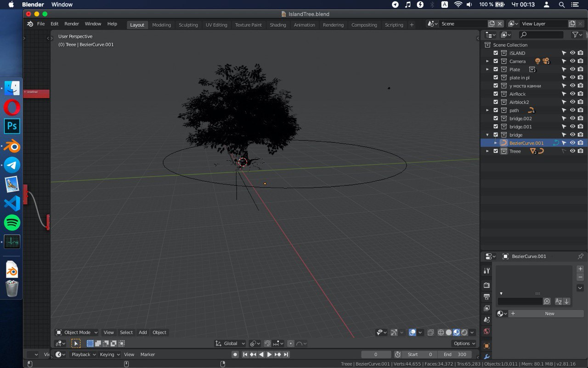588x368 pixels.
Task: Open the Add menu in viewport header
Action: click(x=143, y=332)
